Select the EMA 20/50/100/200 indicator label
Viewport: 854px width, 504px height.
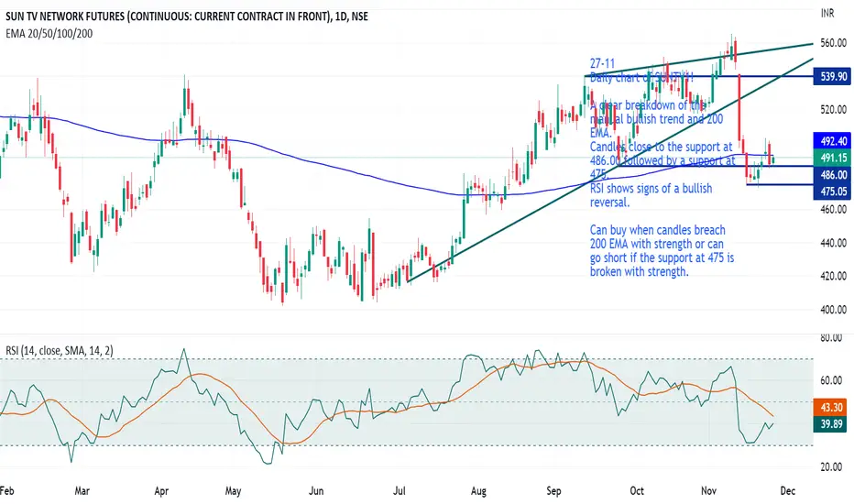49,34
